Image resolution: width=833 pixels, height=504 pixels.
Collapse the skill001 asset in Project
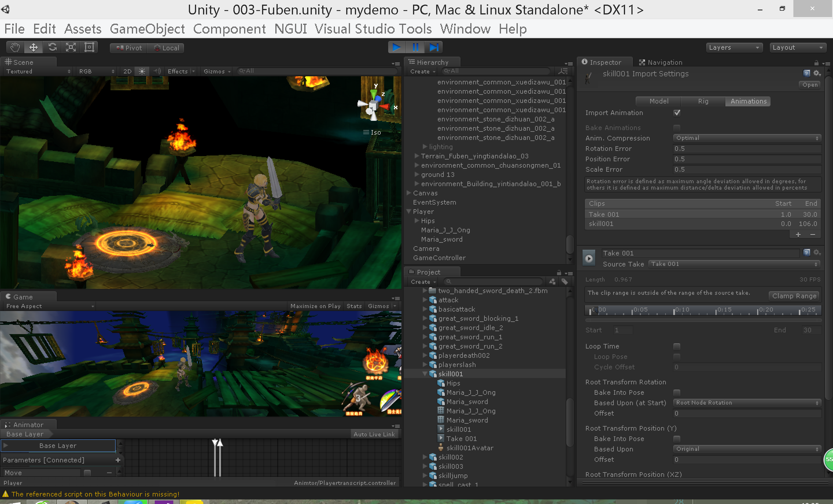425,374
